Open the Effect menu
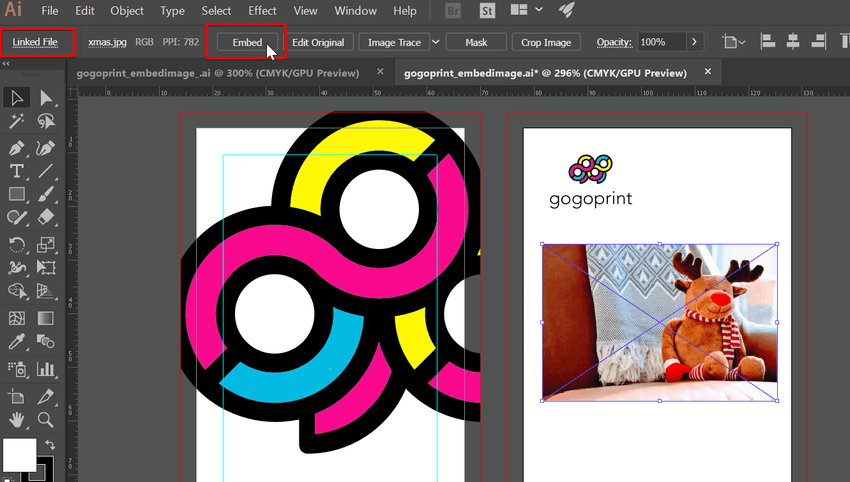This screenshot has height=482, width=850. 262,11
